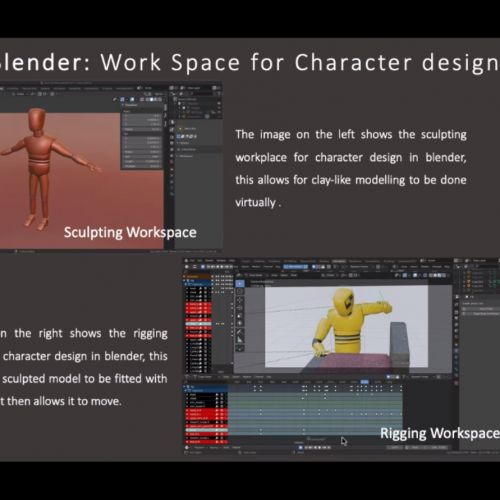Open the Render menu in rigging window
500x500 pixels.
tap(209, 261)
